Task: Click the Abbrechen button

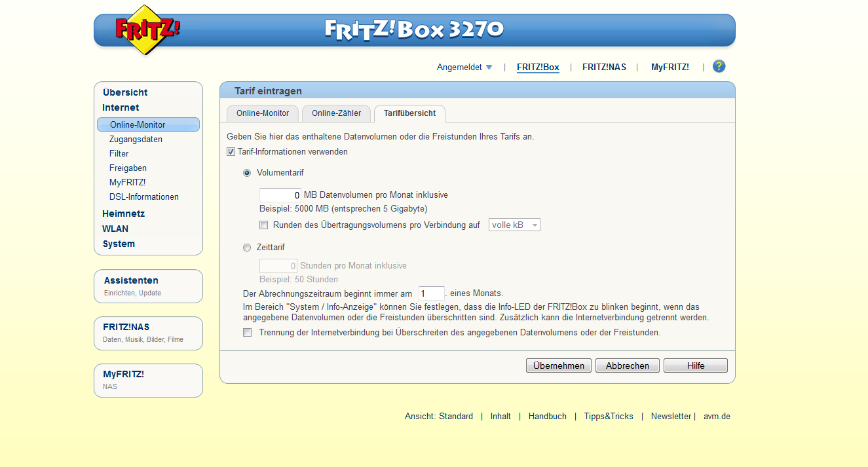Action: [x=628, y=365]
